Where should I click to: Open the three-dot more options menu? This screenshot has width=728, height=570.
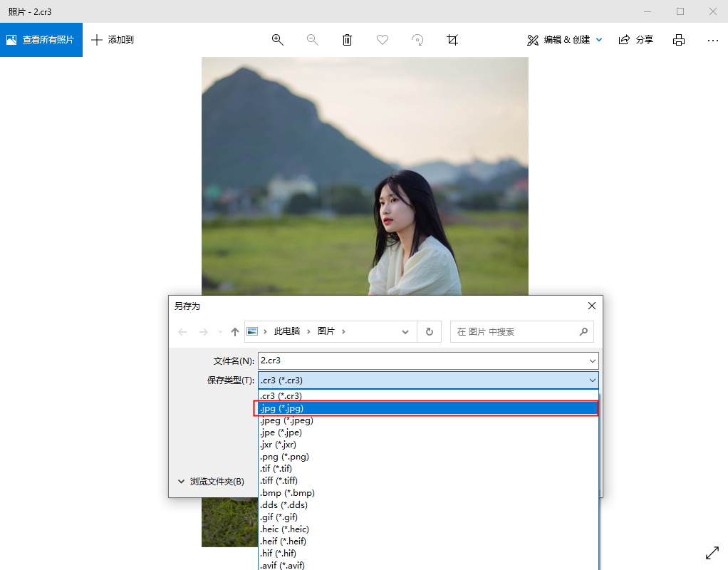(x=713, y=40)
